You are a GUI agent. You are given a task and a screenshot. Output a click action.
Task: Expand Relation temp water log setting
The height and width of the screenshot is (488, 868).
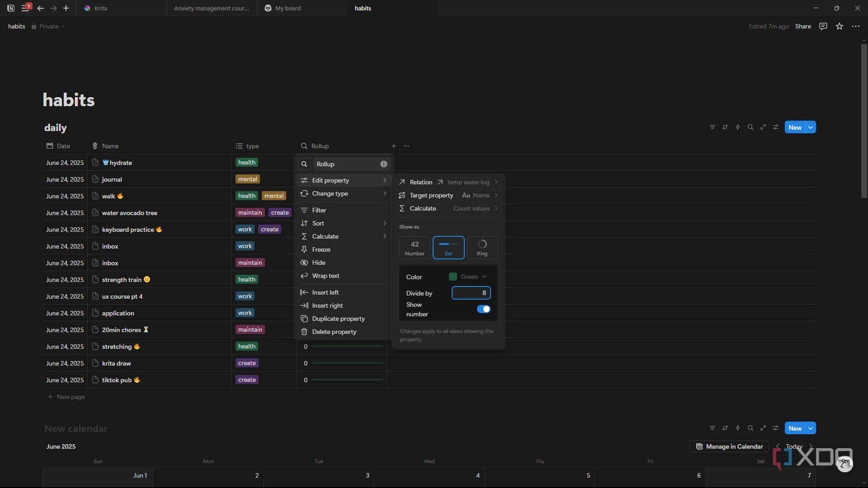[x=448, y=182]
